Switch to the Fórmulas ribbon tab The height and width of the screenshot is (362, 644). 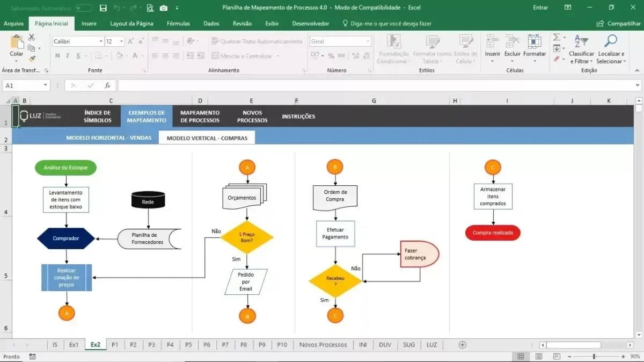[x=178, y=24]
